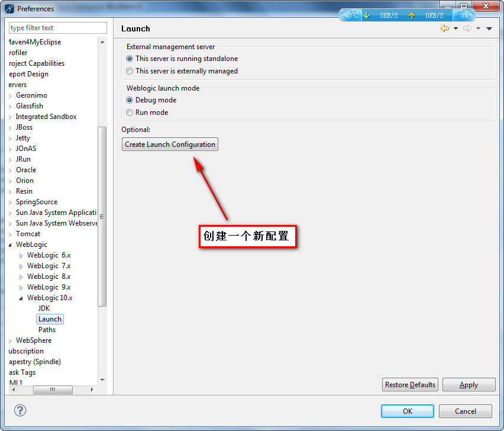Select the Report Design entry
Viewport: 504px width, 431px height.
click(28, 73)
